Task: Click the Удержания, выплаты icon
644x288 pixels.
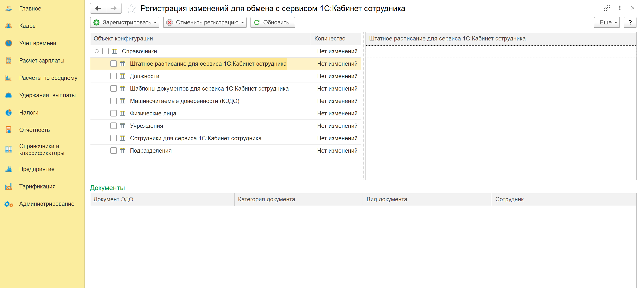Action: tap(9, 95)
